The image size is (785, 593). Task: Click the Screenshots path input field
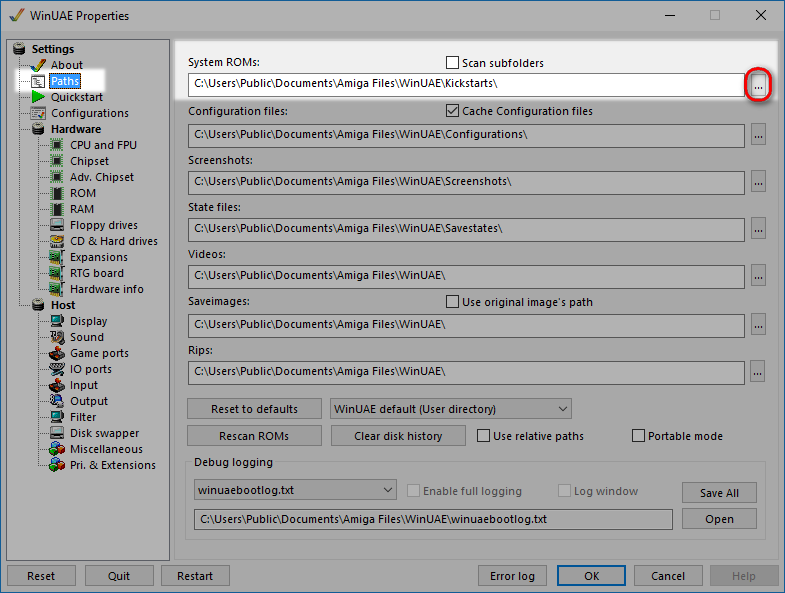point(466,182)
